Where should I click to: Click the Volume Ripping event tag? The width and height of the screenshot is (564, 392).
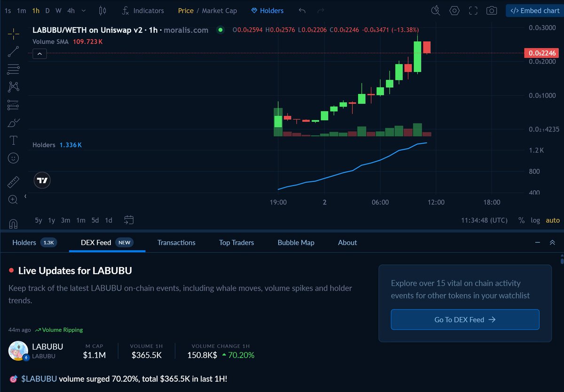[59, 330]
